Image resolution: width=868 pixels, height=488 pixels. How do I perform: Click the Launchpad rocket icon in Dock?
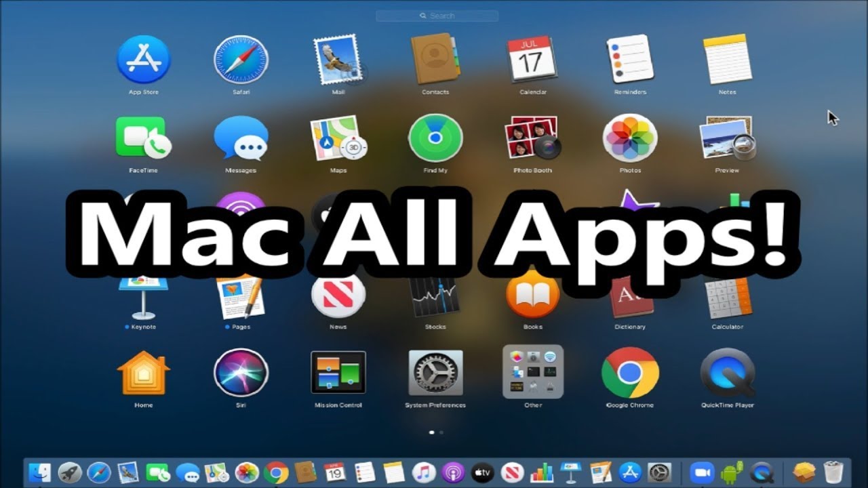point(69,472)
